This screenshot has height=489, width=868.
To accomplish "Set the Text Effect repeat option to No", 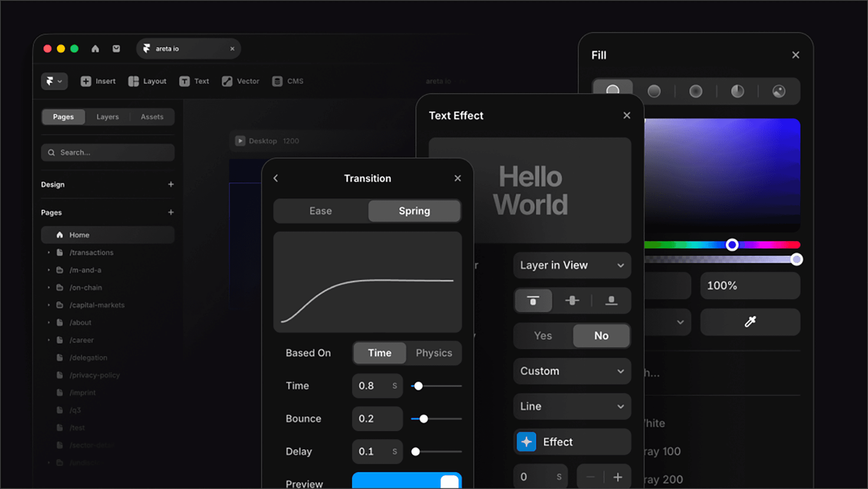I will (601, 336).
